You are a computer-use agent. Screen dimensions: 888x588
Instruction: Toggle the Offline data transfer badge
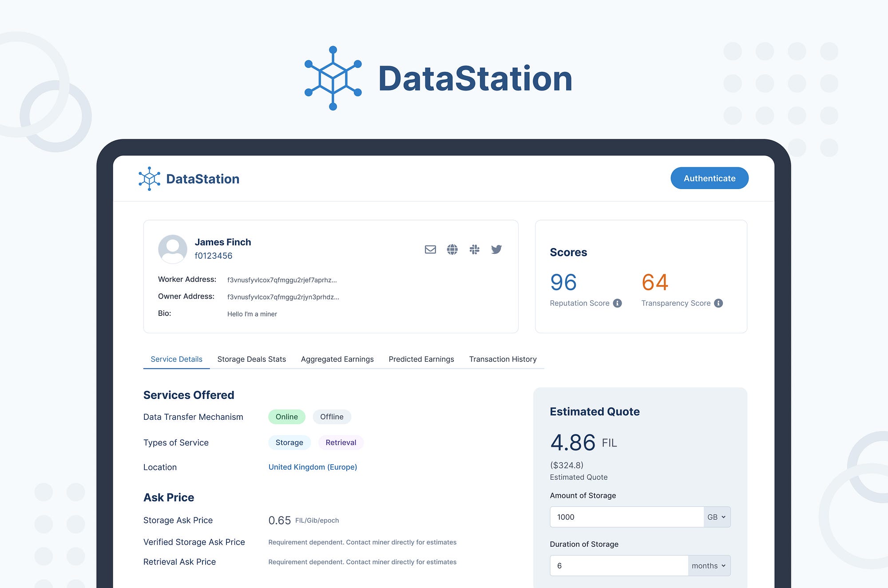coord(332,417)
